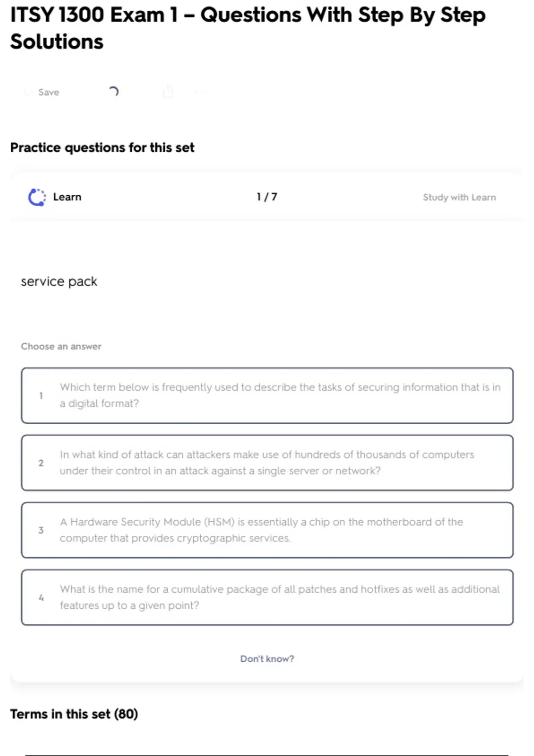The height and width of the screenshot is (756, 534).
Task: Click the Learn mode circular icon
Action: (37, 197)
